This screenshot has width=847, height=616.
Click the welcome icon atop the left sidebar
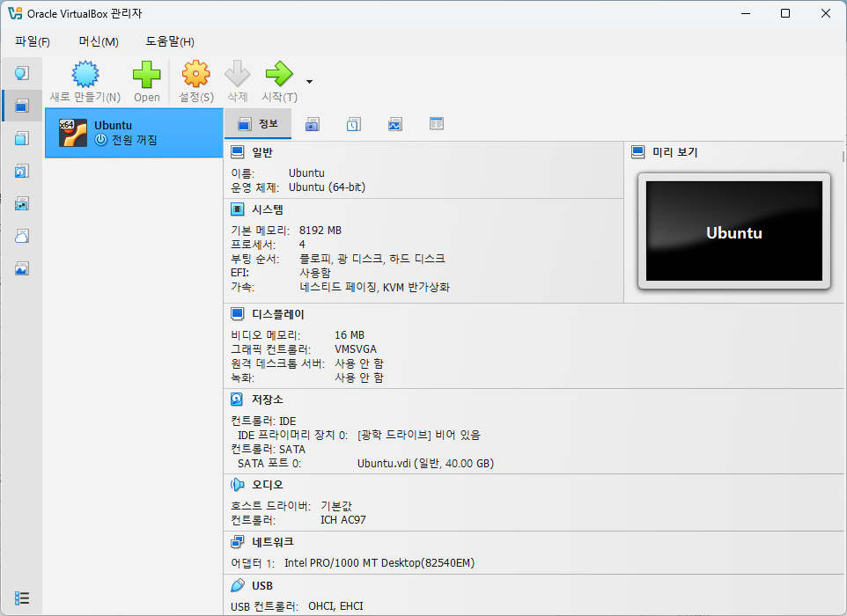(x=22, y=73)
